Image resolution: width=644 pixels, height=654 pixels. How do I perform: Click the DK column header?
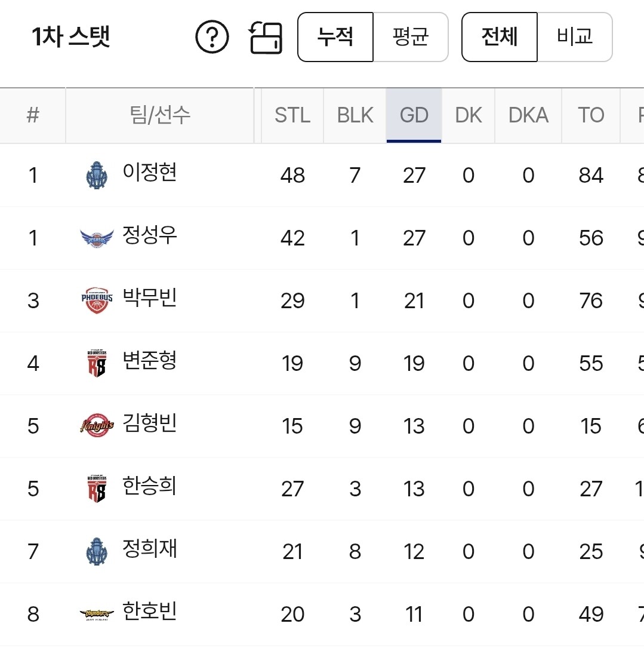[469, 115]
